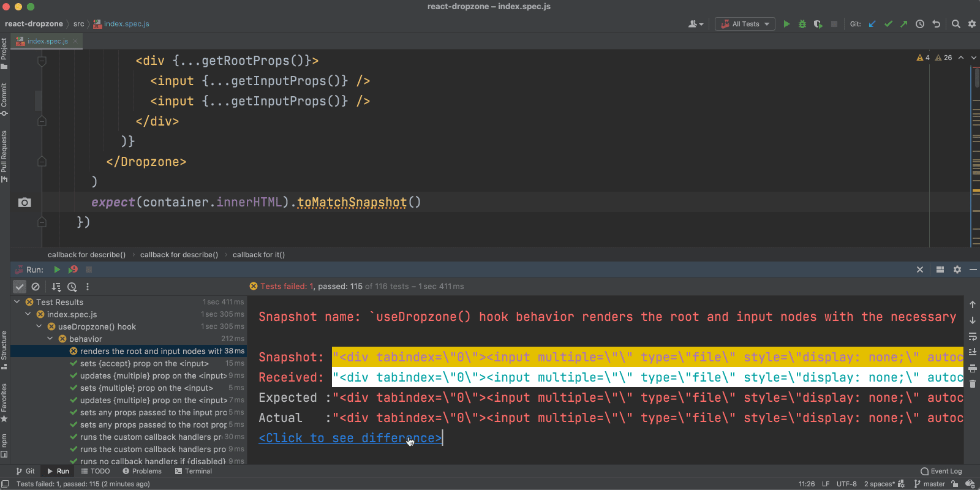This screenshot has width=980, height=490.
Task: Open the Structure side panel tab
Action: pos(4,350)
